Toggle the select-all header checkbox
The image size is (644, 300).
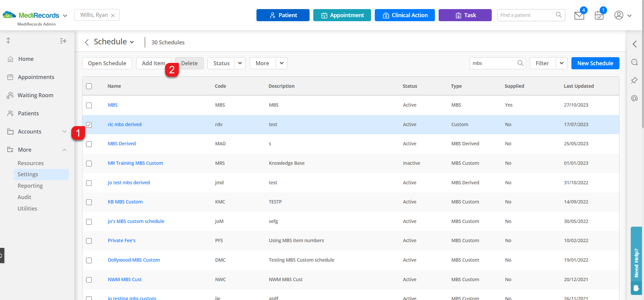coord(89,86)
